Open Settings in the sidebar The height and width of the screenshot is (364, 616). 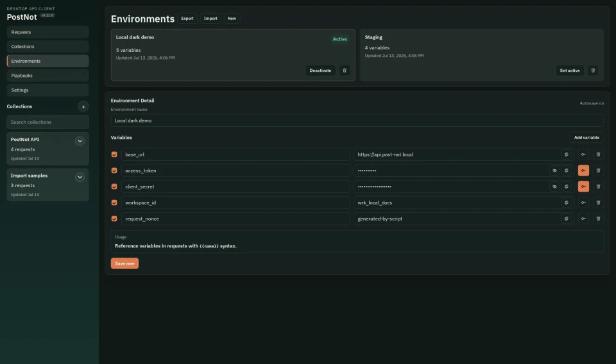(x=48, y=90)
